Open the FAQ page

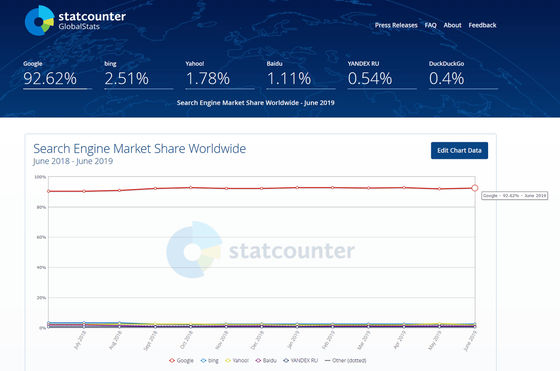coord(430,25)
